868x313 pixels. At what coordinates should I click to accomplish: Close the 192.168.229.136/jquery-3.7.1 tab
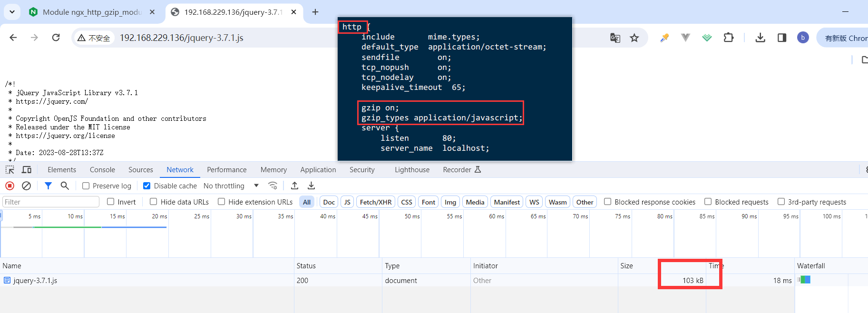click(294, 12)
